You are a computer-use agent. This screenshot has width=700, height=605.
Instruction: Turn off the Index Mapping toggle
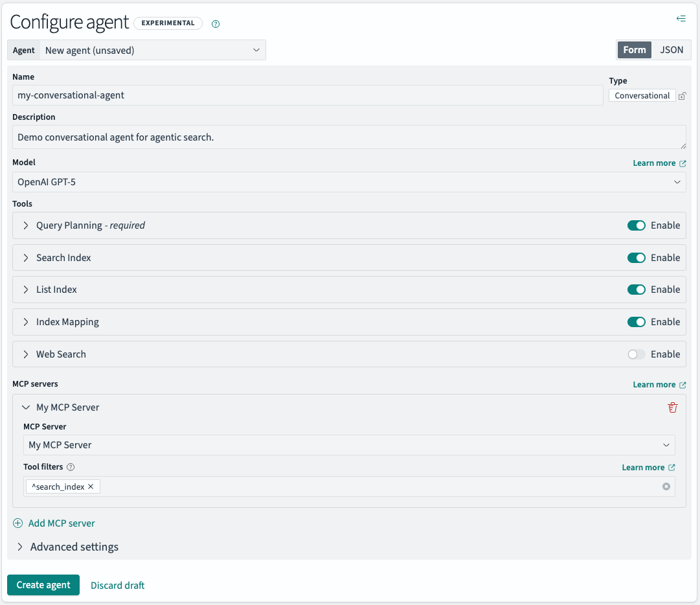tap(637, 322)
